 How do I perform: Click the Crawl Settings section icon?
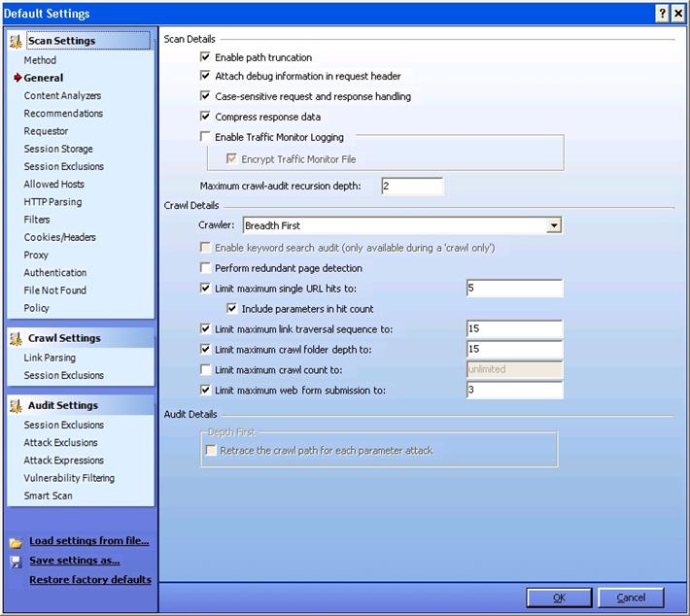click(x=16, y=338)
